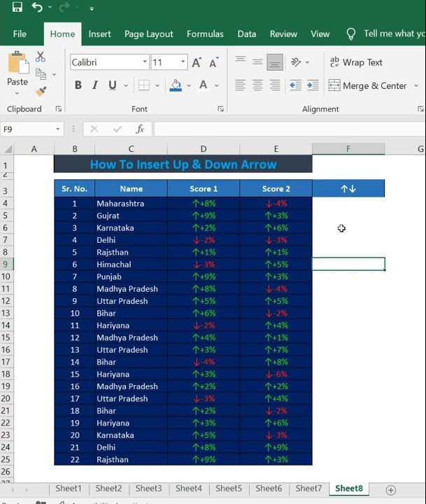Switch to the Data tab
426x504 pixels.
pos(247,34)
